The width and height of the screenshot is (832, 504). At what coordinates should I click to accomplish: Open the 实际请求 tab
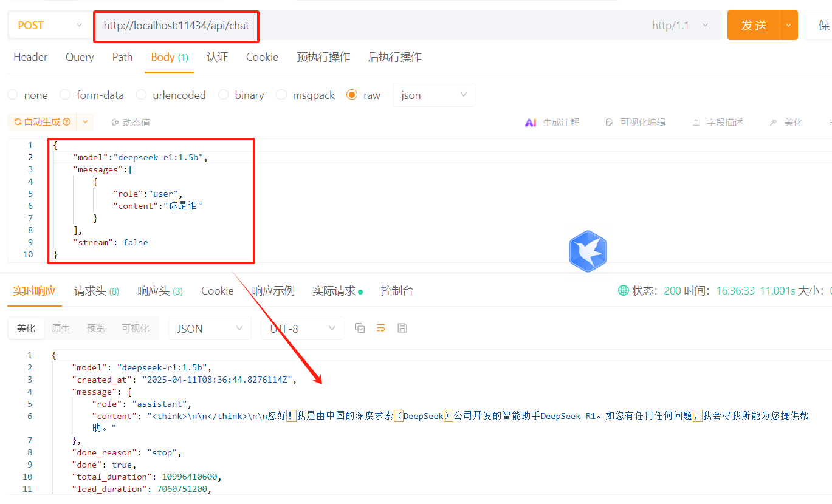(x=337, y=291)
